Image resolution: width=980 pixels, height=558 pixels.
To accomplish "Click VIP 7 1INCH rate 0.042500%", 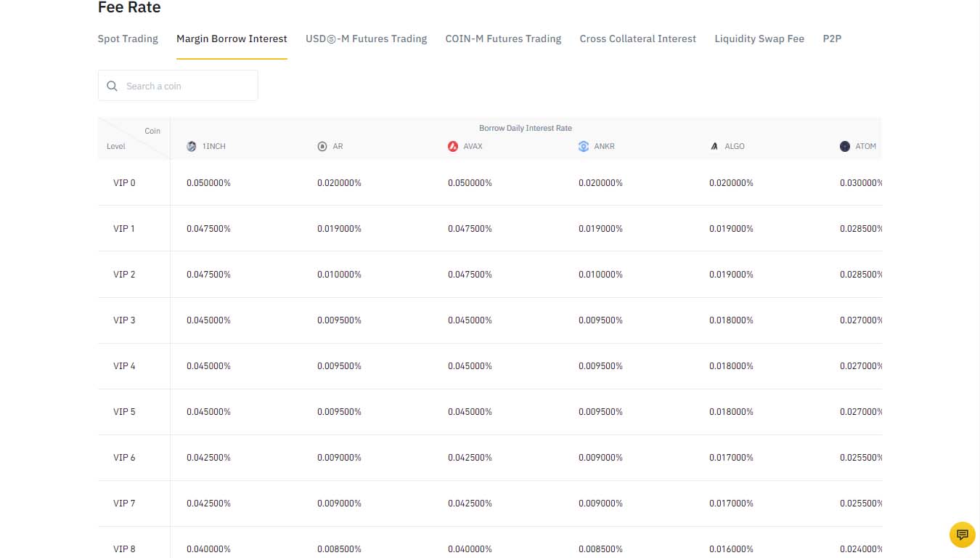I will [x=208, y=504].
